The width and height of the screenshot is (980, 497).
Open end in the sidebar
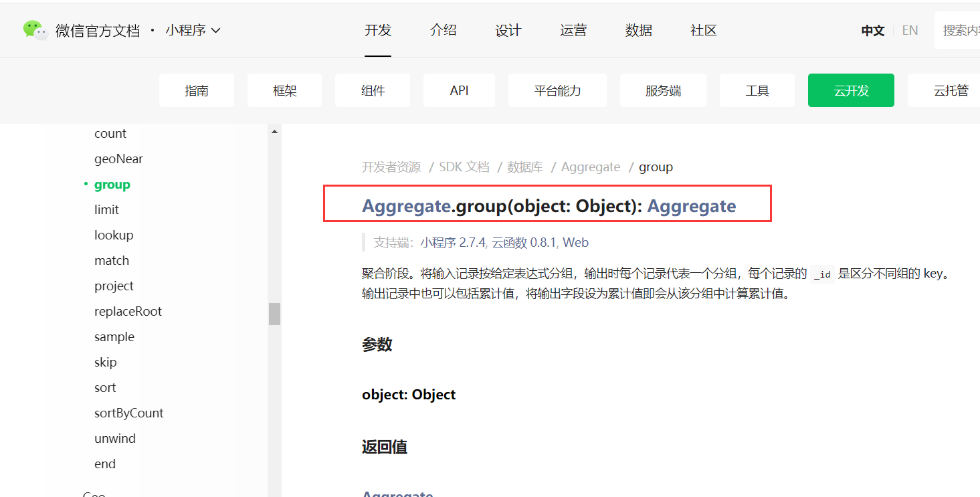105,464
